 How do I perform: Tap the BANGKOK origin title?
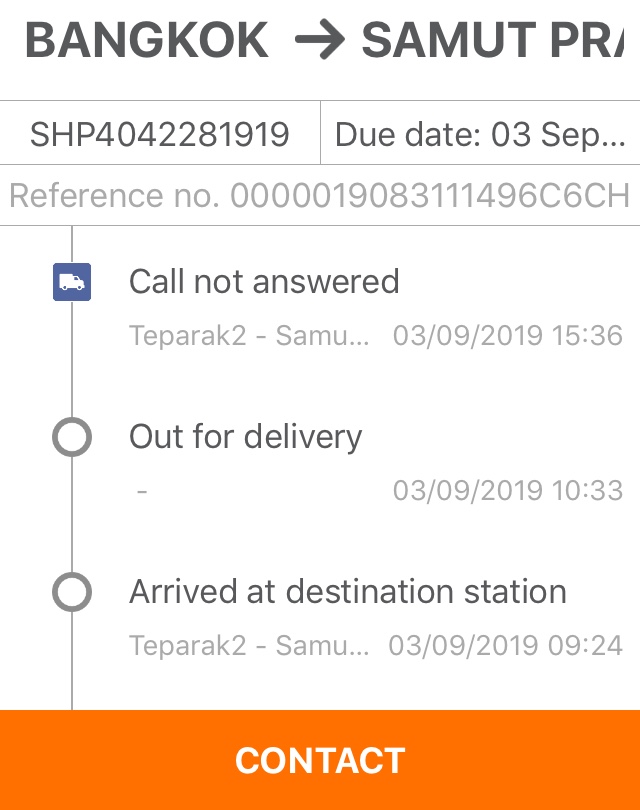click(x=146, y=40)
